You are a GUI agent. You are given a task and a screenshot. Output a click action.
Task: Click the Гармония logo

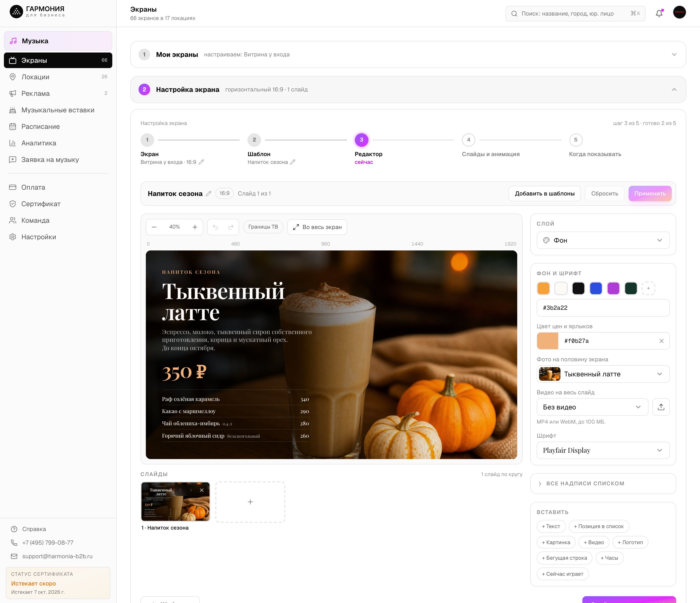(x=37, y=11)
